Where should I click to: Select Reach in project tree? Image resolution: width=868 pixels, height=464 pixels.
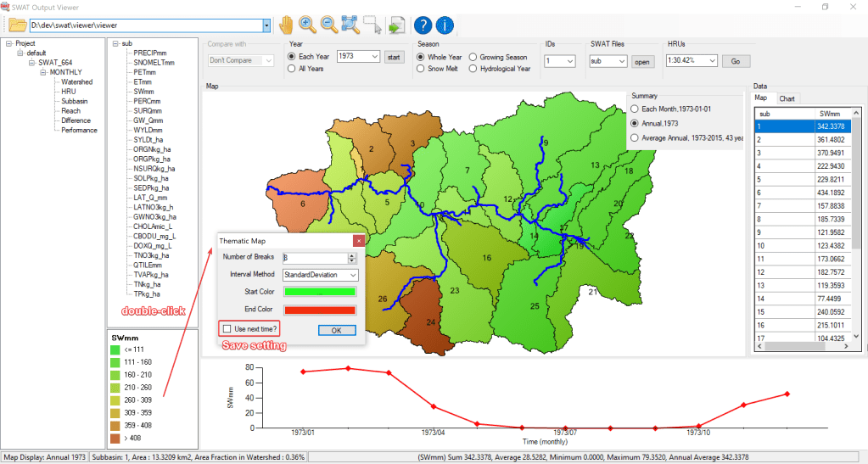[x=71, y=111]
